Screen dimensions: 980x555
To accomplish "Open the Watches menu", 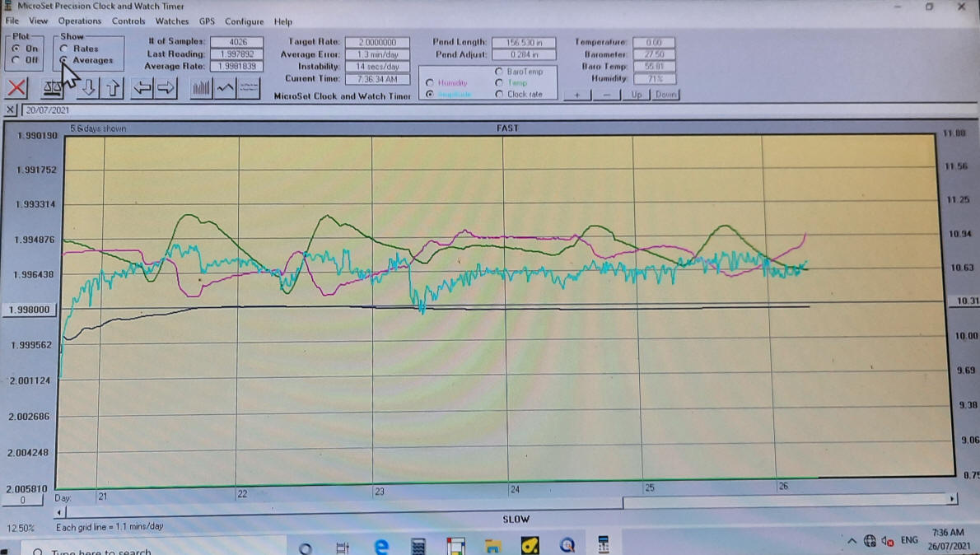I will click(x=171, y=21).
